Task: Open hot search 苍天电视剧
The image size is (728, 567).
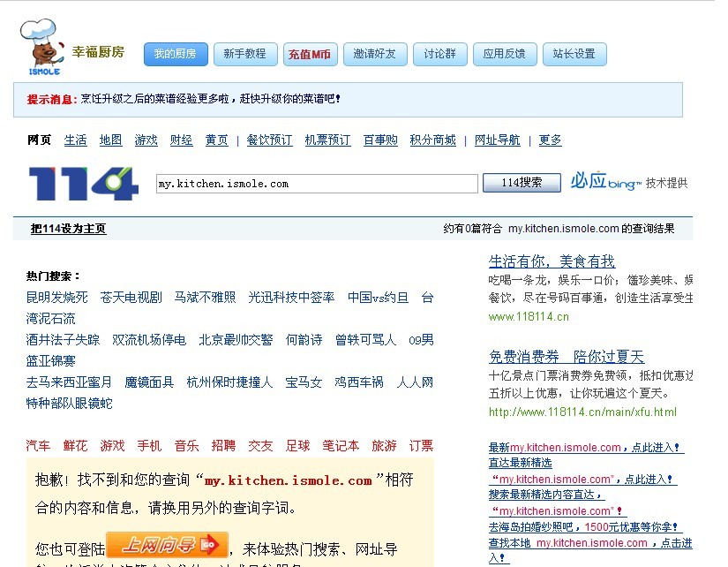Action: 131,298
